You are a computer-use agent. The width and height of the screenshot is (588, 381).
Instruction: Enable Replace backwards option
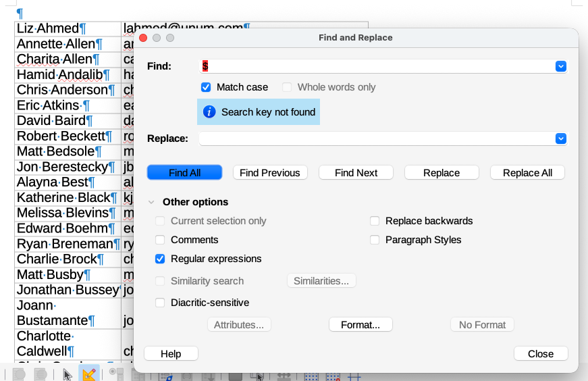[x=375, y=221]
